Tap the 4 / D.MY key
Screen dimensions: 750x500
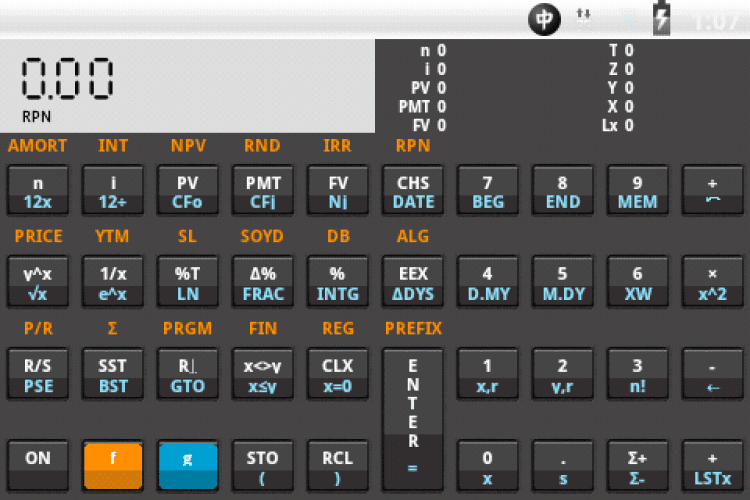[487, 282]
